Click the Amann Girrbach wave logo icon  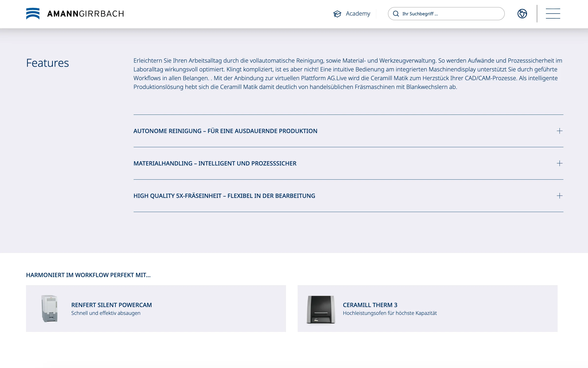pyautogui.click(x=33, y=14)
